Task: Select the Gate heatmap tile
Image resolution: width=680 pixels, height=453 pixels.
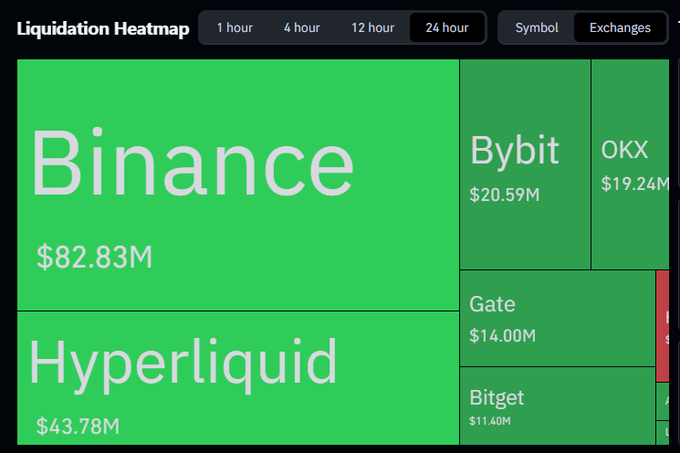Action: click(x=557, y=318)
